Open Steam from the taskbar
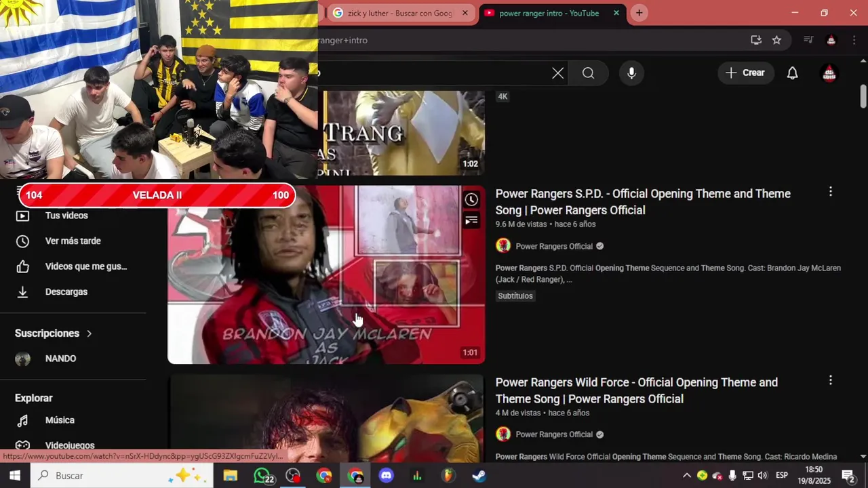Image resolution: width=868 pixels, height=488 pixels. (479, 476)
